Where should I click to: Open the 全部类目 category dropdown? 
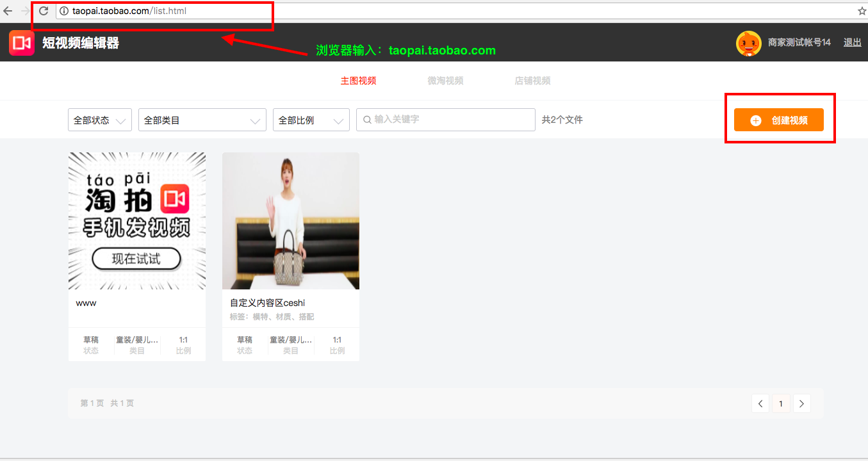[202, 120]
